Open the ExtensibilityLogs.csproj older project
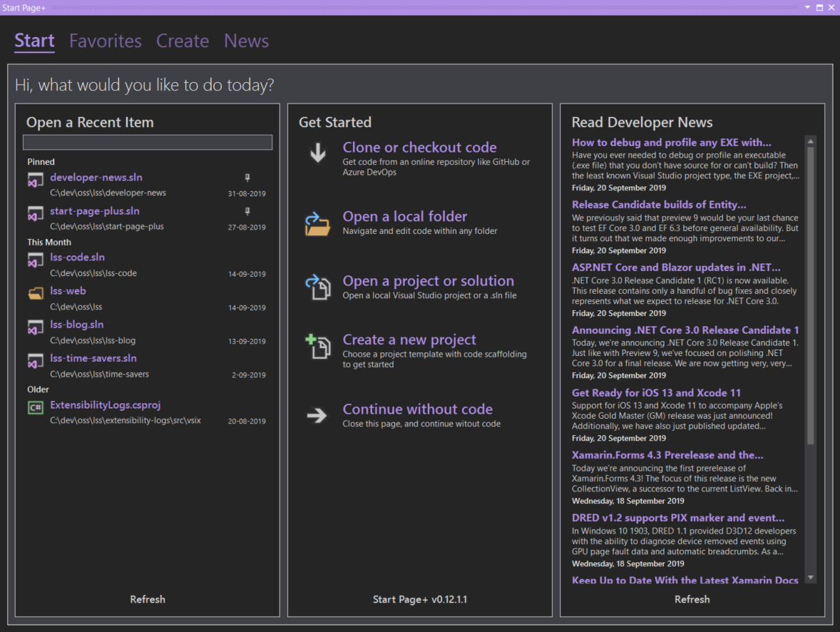 106,405
